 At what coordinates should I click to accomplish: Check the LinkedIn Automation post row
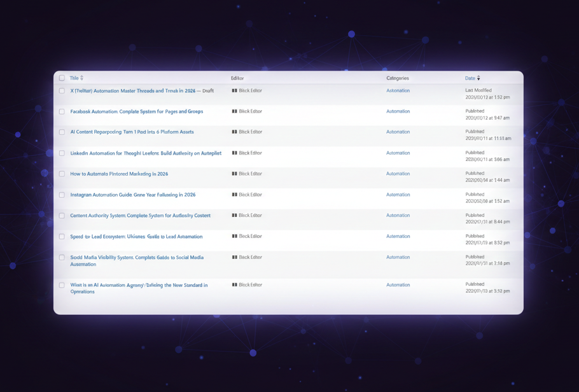(62, 153)
